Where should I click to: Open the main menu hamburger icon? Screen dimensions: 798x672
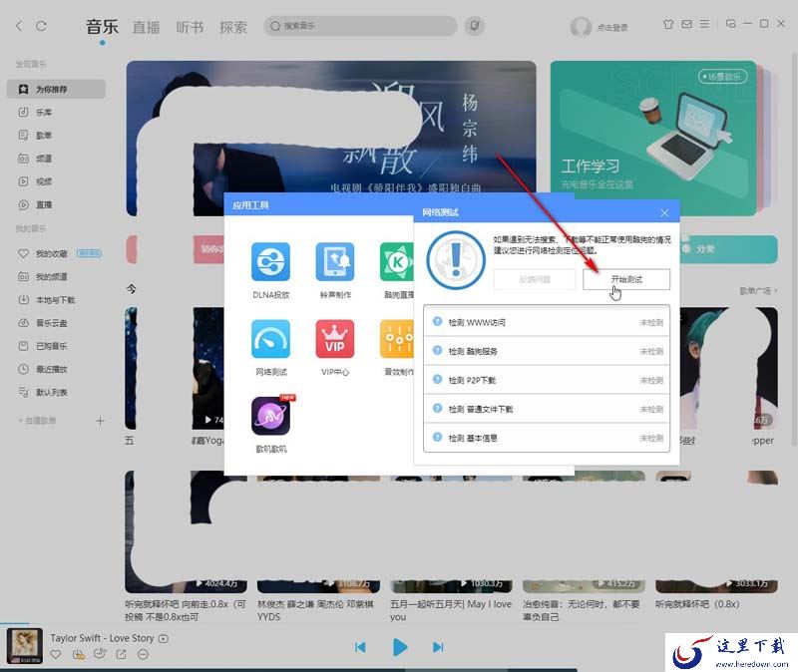coord(704,24)
